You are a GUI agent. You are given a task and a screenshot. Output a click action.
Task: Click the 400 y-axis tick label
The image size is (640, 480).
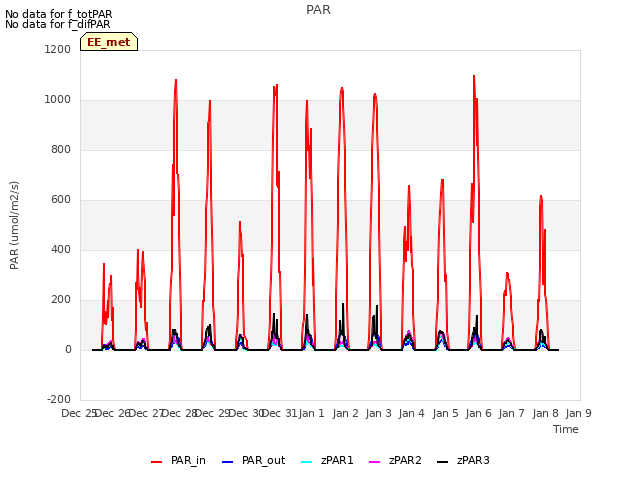pyautogui.click(x=61, y=250)
